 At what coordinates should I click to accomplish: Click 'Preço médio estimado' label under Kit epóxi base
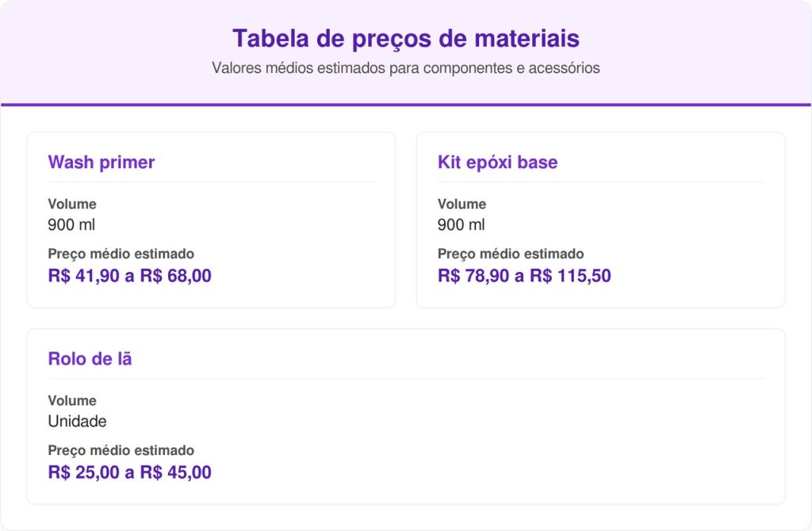pyautogui.click(x=511, y=254)
